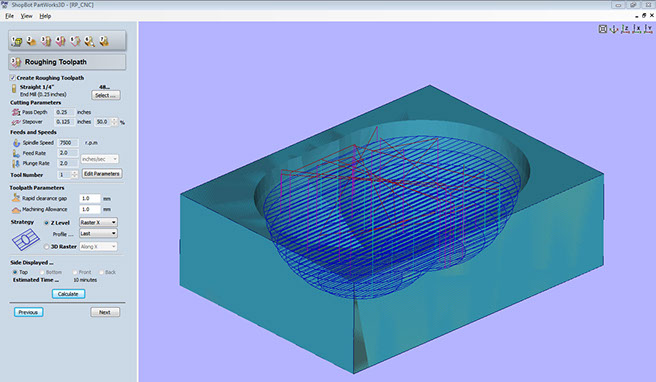The width and height of the screenshot is (656, 382).
Task: Click the Plunge Rate icon
Action: (16, 163)
